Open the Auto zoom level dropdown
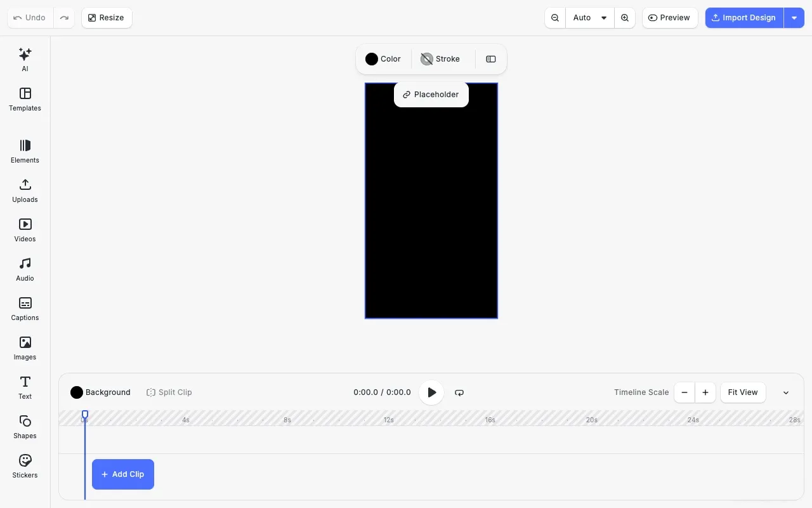 point(589,17)
